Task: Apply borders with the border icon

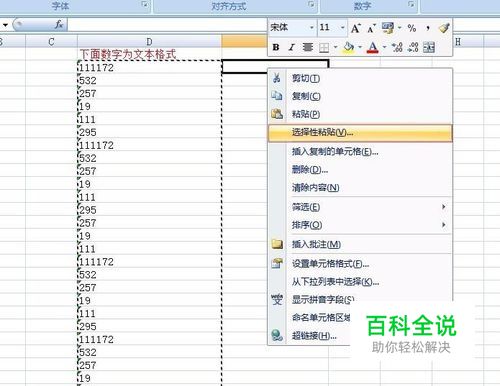Action: (324, 48)
